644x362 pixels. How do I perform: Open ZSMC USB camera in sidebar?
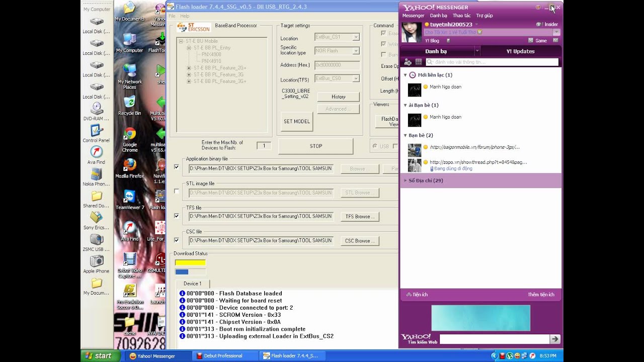96,242
